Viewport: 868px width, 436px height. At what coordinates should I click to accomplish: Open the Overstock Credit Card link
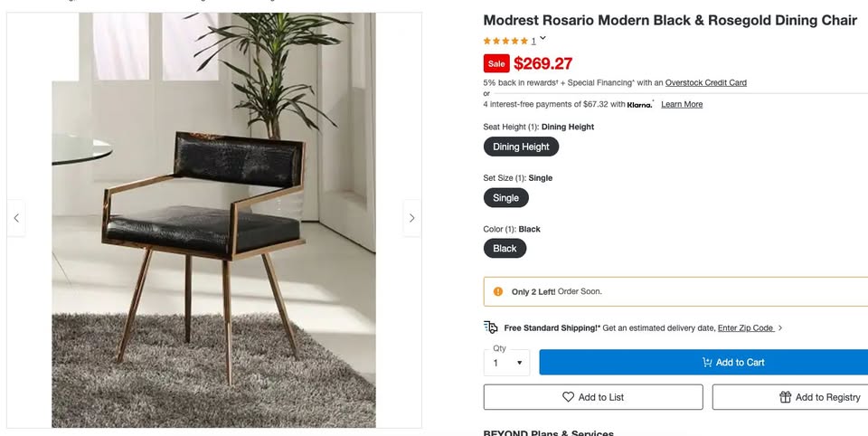pos(705,82)
